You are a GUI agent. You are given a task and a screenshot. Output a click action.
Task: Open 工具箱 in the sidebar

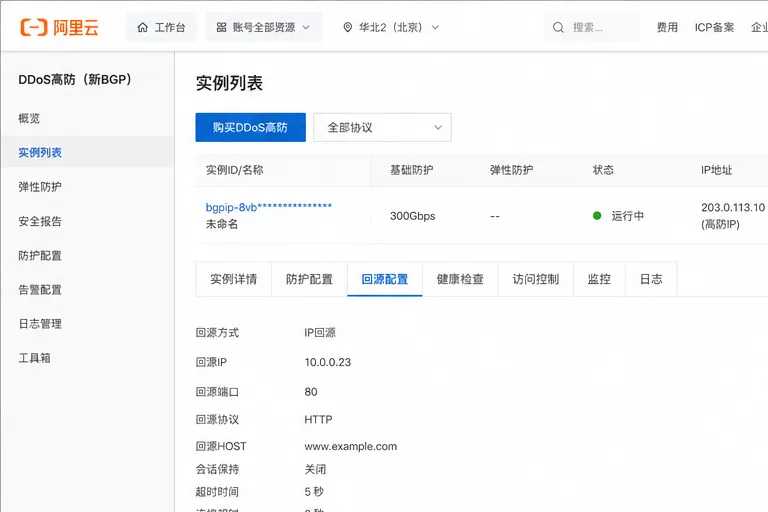click(x=87, y=358)
